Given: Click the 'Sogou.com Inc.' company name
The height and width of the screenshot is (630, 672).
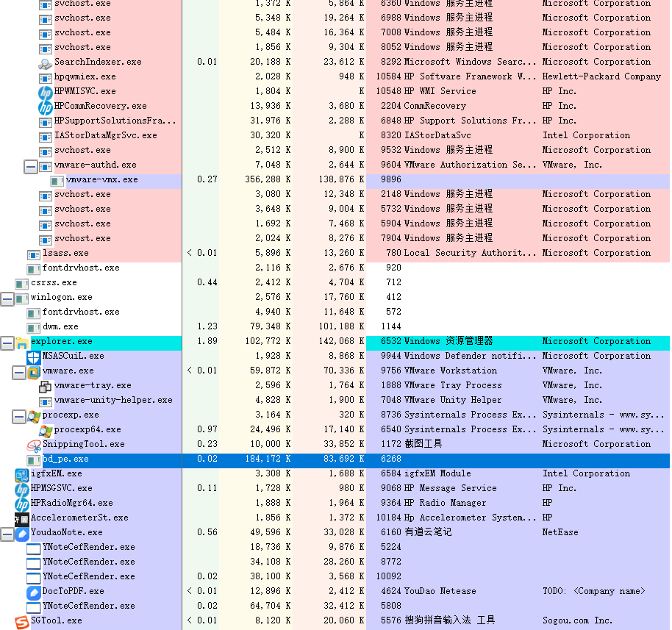Looking at the screenshot, I should [x=577, y=620].
